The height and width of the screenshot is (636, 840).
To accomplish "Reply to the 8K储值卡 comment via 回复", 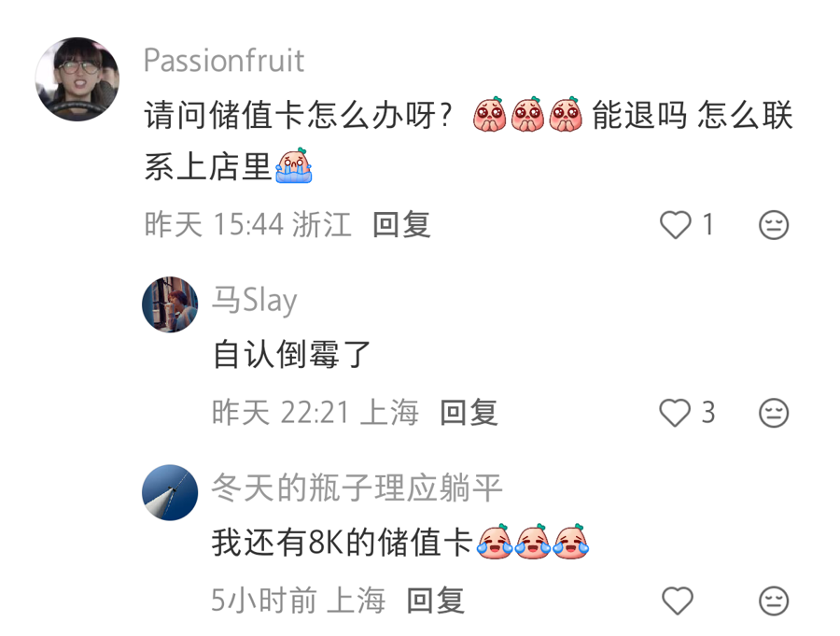I will click(436, 601).
